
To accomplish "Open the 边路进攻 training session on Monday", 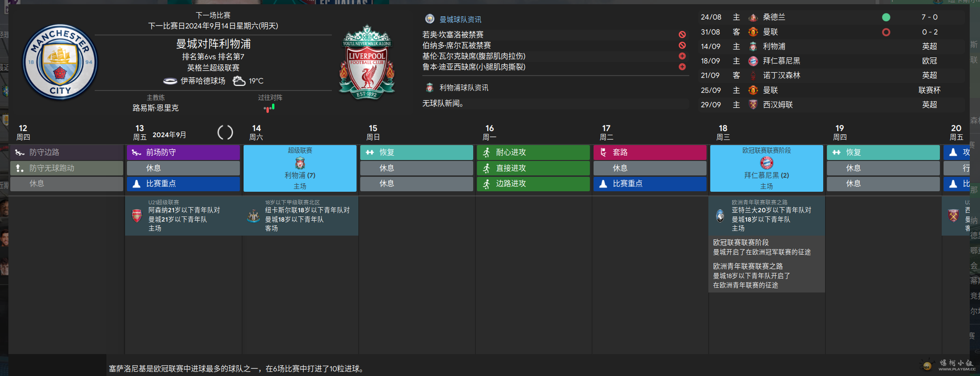I will (533, 184).
